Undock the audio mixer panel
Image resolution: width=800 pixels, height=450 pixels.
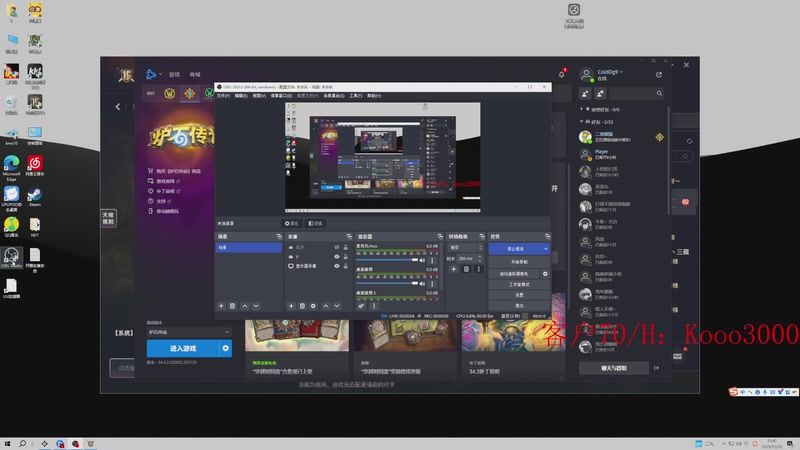pos(440,237)
